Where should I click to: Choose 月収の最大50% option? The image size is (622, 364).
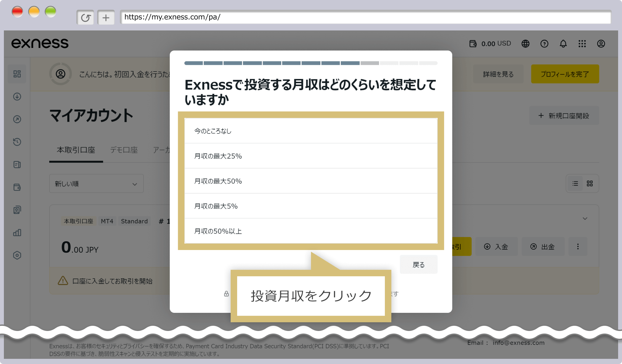click(311, 181)
